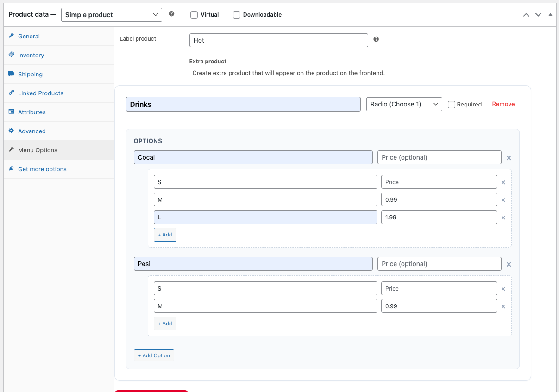Click the help icon beside Label product
Image resolution: width=559 pixels, height=392 pixels.
(376, 39)
